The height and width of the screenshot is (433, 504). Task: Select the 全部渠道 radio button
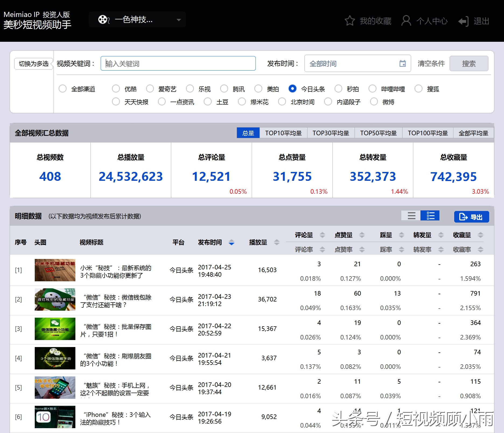pos(63,88)
